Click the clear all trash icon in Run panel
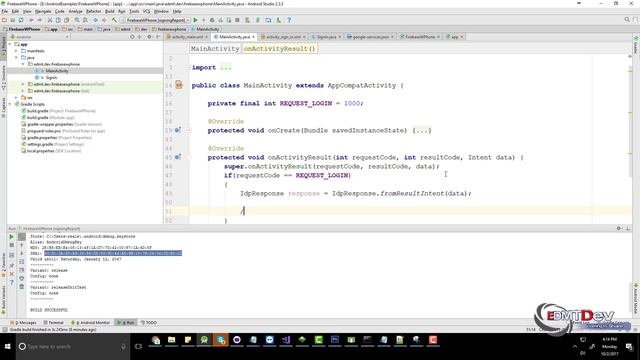 point(22,287)
